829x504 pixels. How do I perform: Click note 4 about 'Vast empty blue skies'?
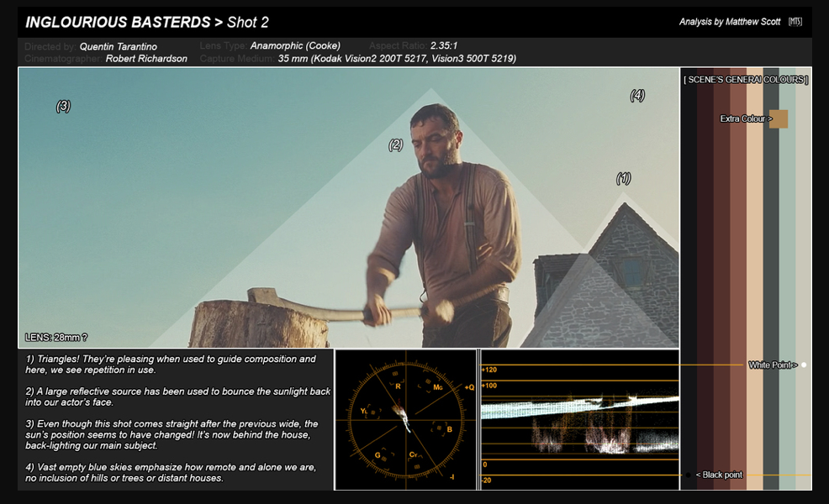(171, 473)
